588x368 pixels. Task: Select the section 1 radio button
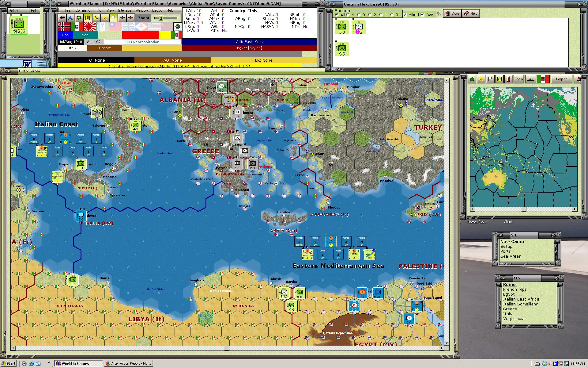pos(381,15)
